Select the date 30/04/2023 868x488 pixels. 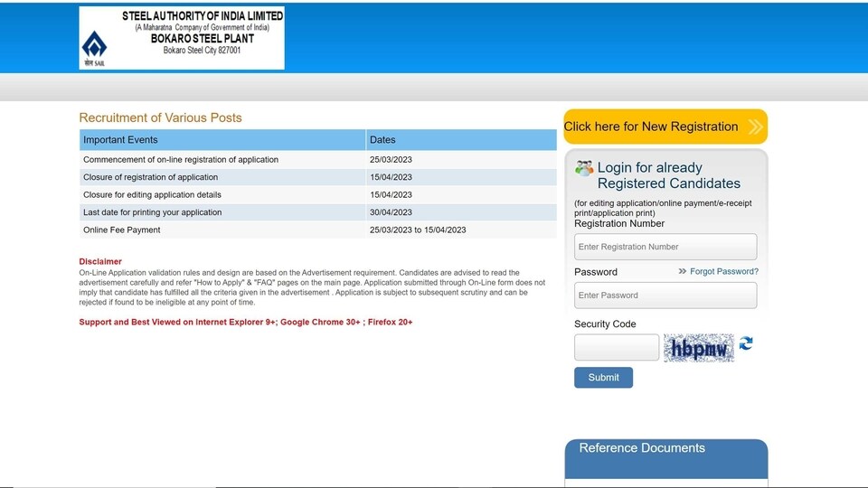click(x=391, y=211)
